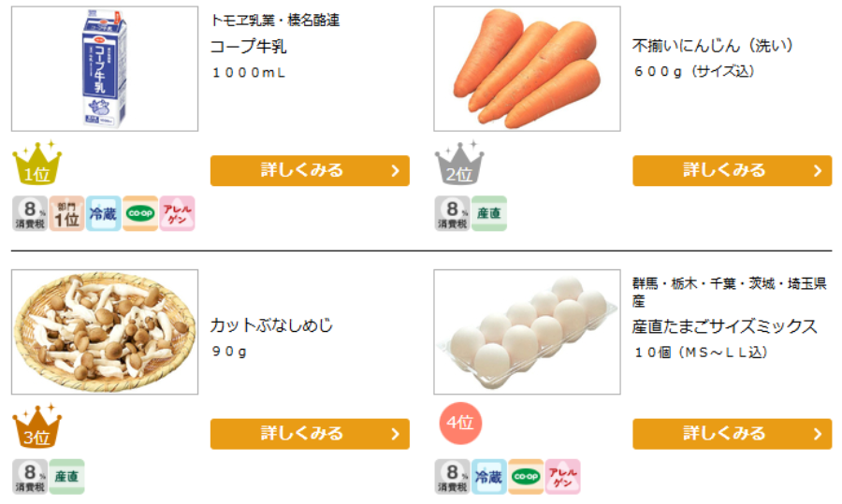Click the CO-OP logo tag under the eggs
The image size is (842, 504).
click(526, 477)
